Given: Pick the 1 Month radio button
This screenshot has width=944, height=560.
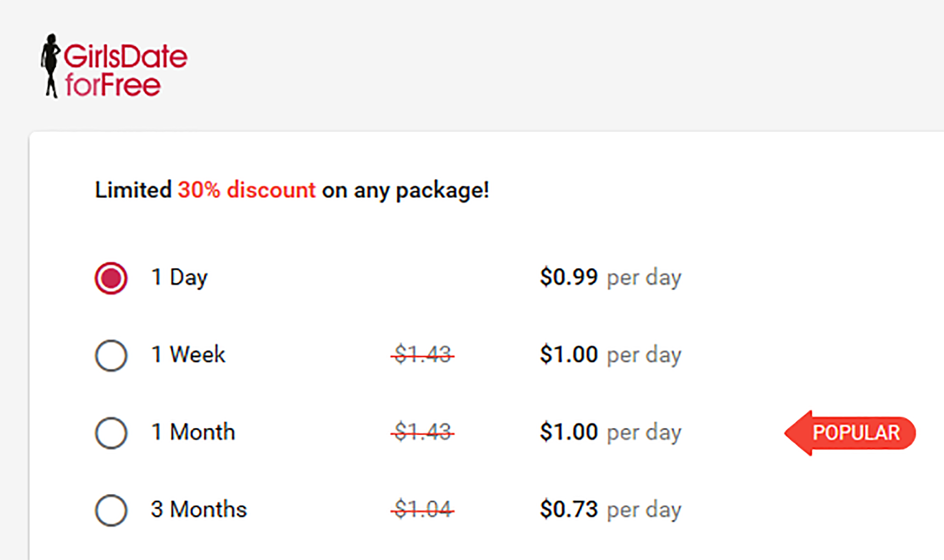Looking at the screenshot, I should point(111,433).
